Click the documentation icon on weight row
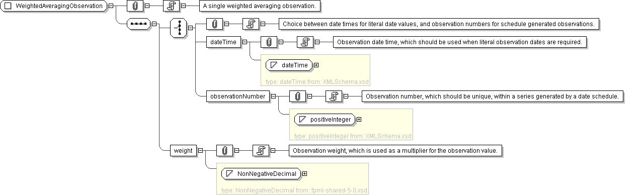This screenshot has width=644, height=195. pos(262,150)
